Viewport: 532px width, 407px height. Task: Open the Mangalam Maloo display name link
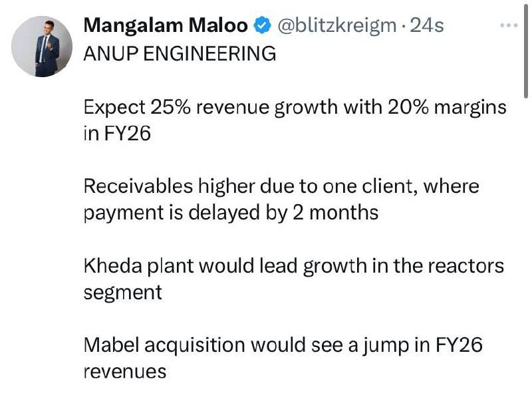165,25
